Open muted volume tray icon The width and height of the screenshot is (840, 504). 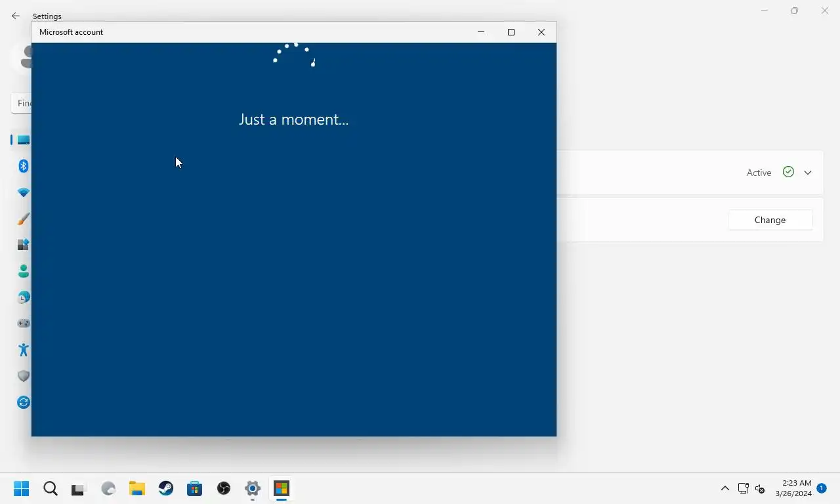point(760,488)
